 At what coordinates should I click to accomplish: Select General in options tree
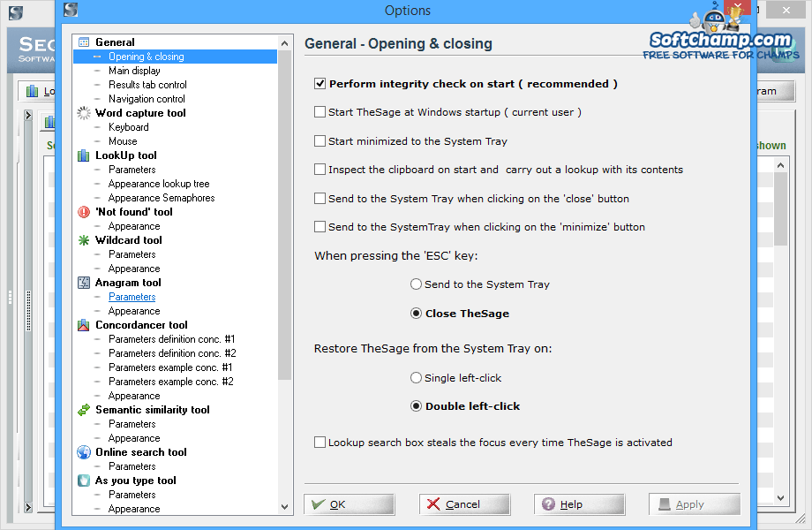click(115, 42)
